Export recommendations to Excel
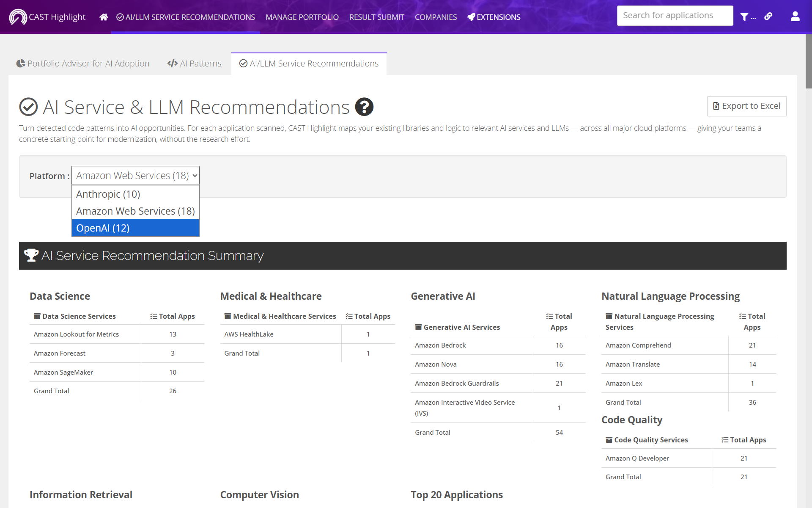812x508 pixels. [746, 106]
